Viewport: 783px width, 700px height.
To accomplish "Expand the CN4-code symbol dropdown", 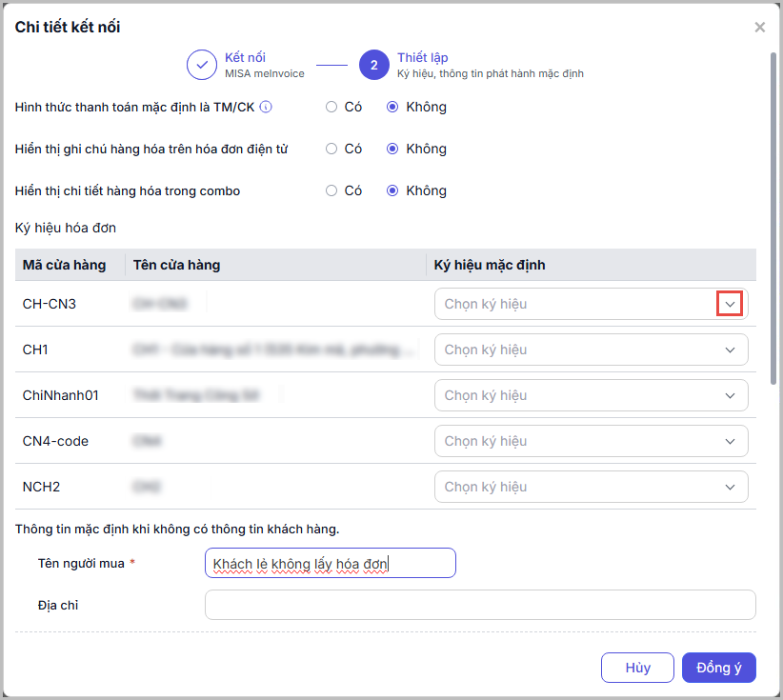I will 730,441.
